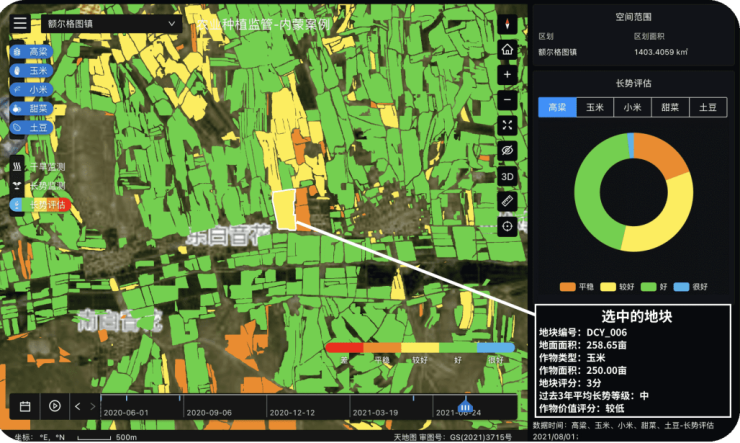Zoom out with minus button
This screenshot has height=443, width=740.
507,100
